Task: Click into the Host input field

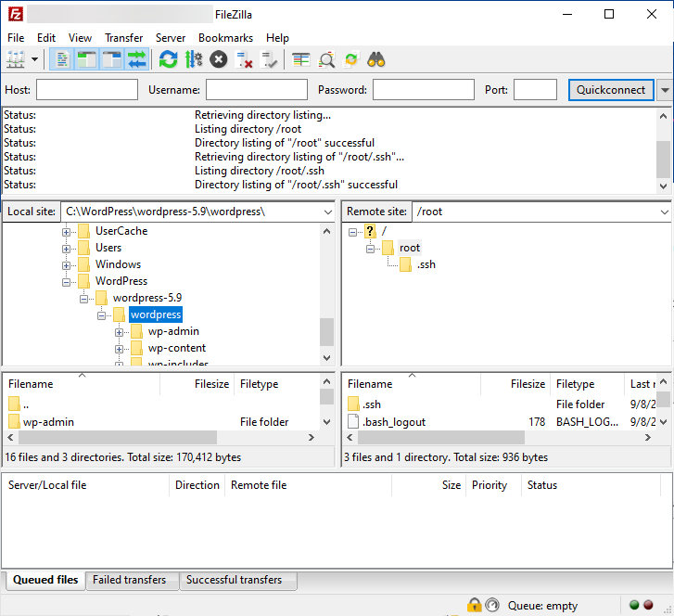Action: (x=87, y=90)
